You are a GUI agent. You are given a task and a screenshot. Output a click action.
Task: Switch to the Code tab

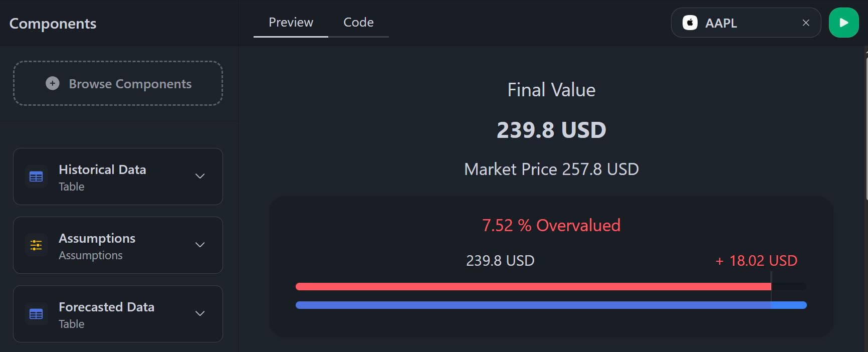click(x=358, y=22)
